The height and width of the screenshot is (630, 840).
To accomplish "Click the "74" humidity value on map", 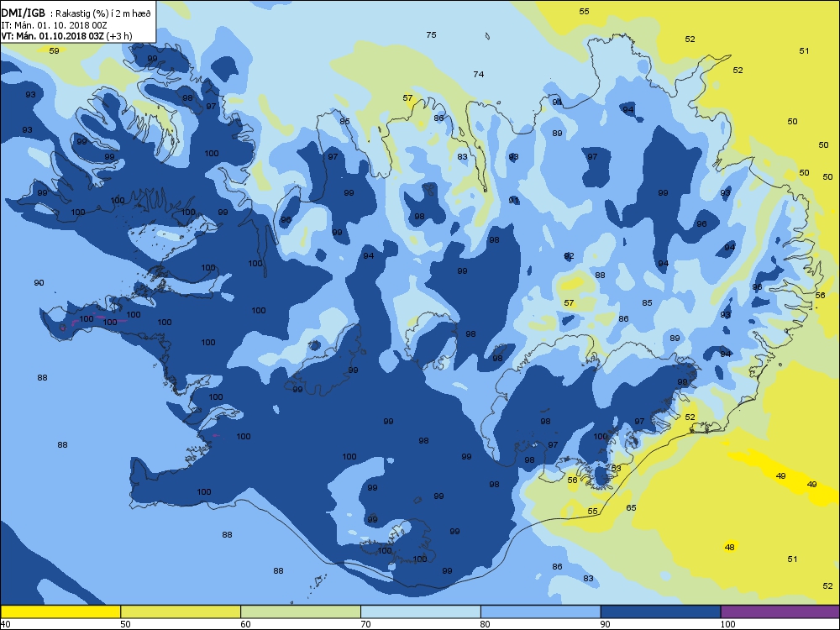I will pyautogui.click(x=479, y=75).
